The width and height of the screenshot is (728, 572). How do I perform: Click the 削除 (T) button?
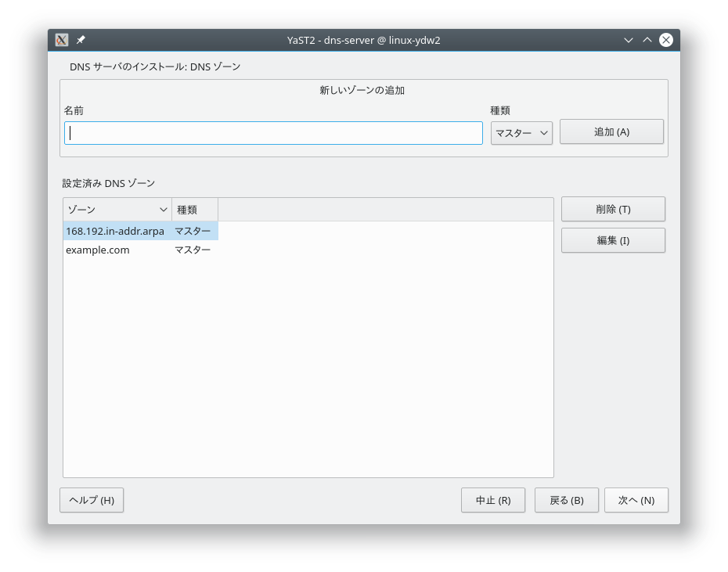tap(613, 210)
